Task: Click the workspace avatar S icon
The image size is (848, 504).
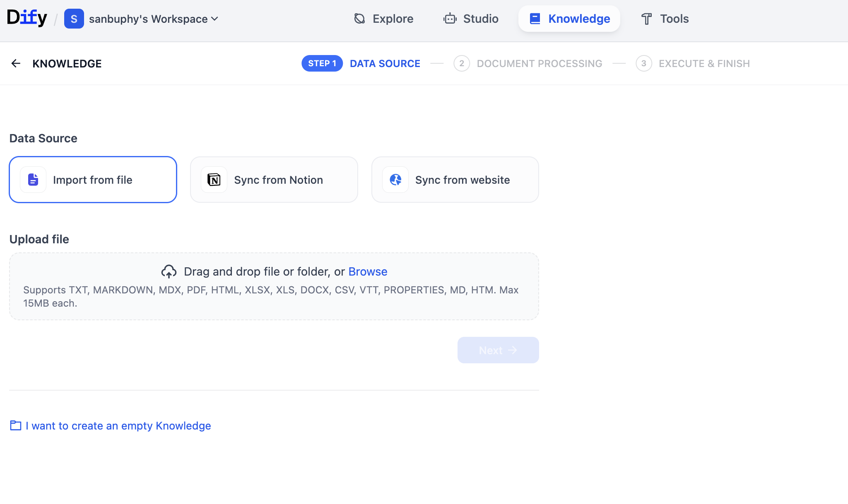Action: (74, 19)
